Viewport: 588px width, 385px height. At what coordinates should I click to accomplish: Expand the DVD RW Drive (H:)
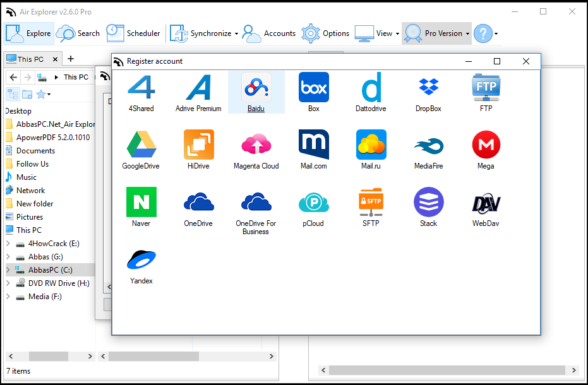[8, 283]
